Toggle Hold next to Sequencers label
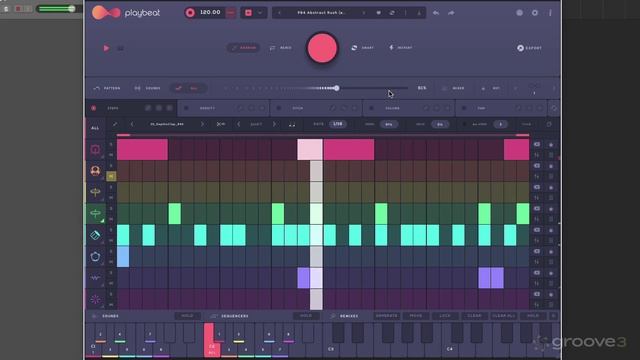Screen dimensions: 640x360 [x=306, y=316]
